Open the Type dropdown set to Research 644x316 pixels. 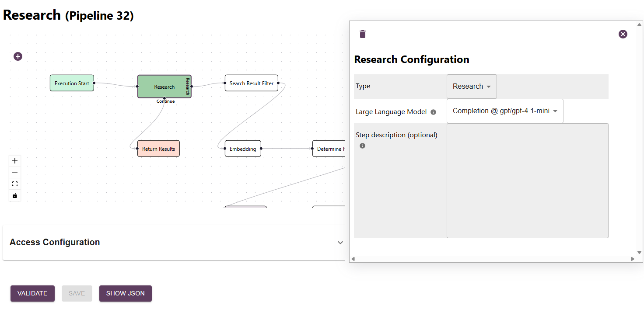[472, 87]
